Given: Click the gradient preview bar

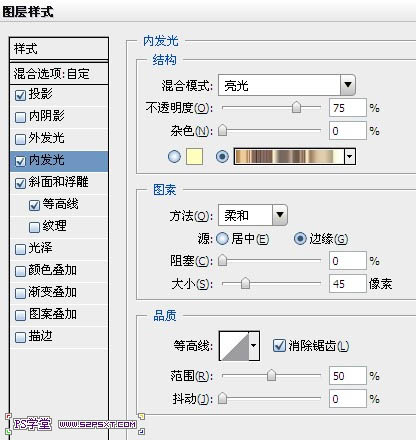Looking at the screenshot, I should tap(289, 156).
